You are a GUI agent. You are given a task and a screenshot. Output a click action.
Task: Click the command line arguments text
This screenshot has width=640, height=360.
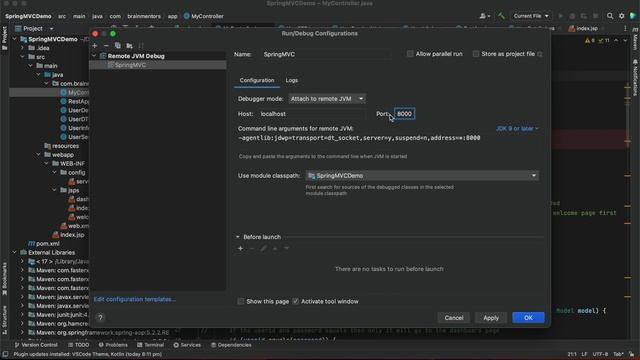(x=359, y=138)
